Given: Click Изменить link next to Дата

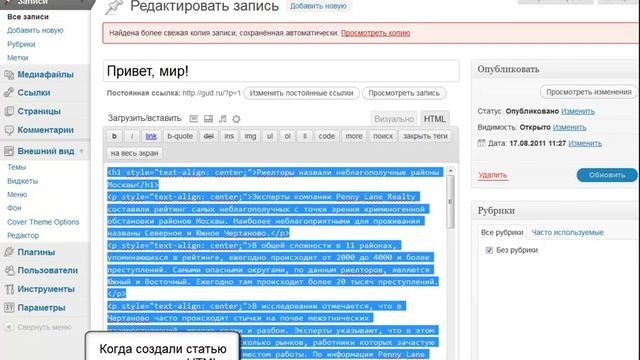Looking at the screenshot, I should click(x=585, y=143).
